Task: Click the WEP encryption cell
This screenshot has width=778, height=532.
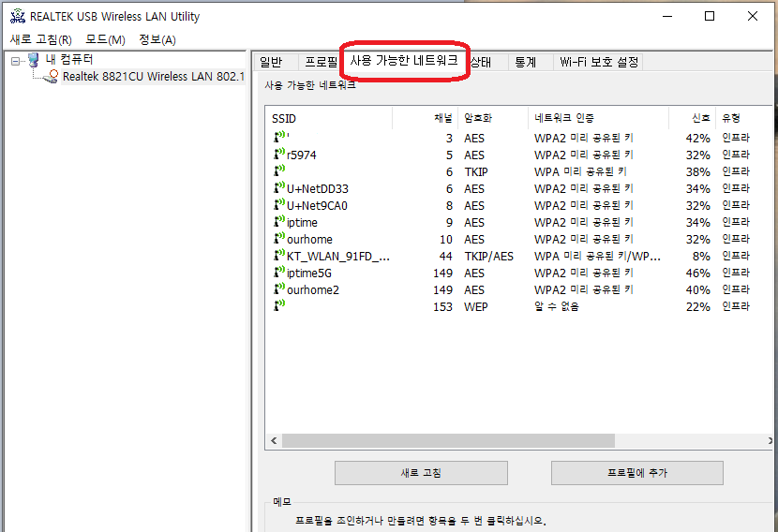Action: pos(476,307)
